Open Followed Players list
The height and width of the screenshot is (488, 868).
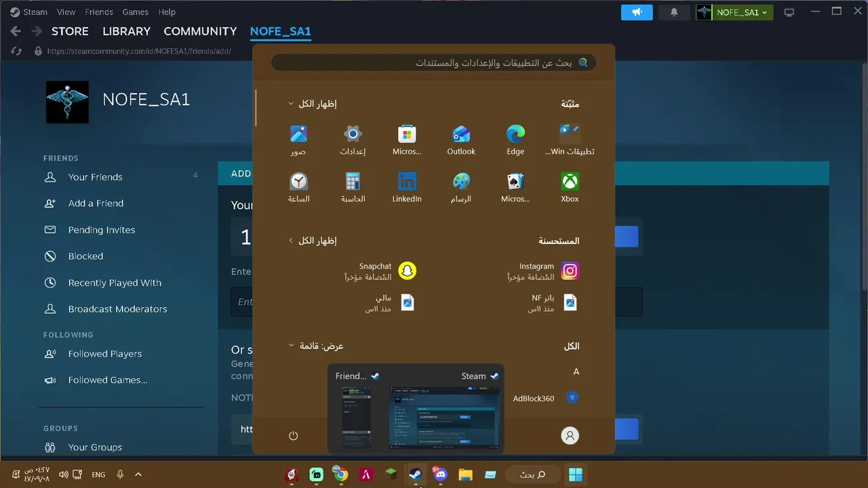[x=105, y=354]
